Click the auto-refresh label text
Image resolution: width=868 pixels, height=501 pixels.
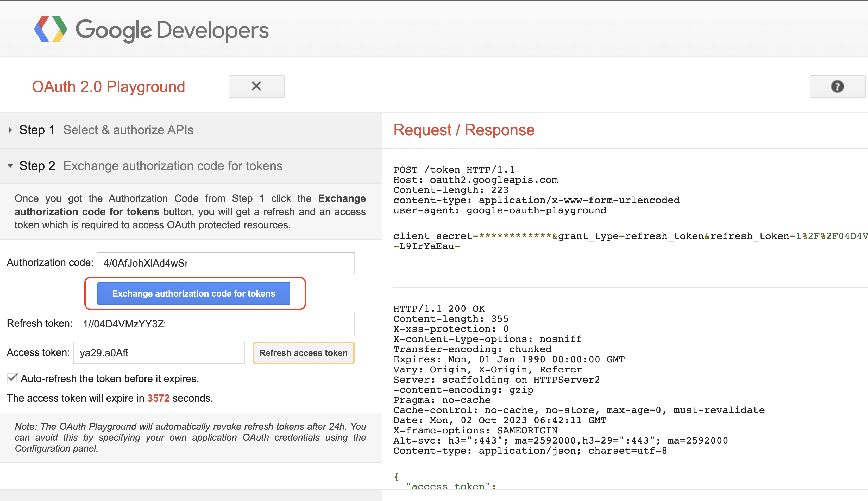click(110, 378)
